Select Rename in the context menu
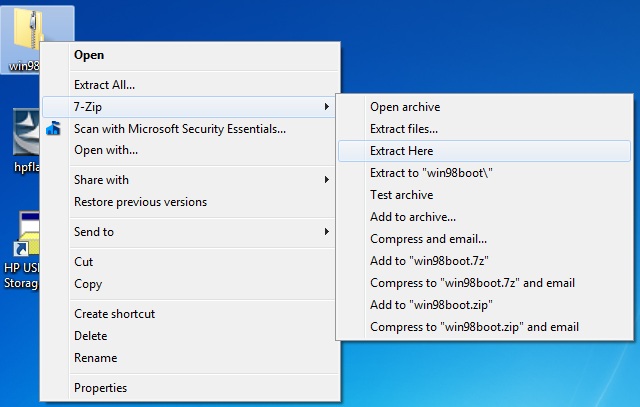Image resolution: width=640 pixels, height=407 pixels. (x=191, y=358)
